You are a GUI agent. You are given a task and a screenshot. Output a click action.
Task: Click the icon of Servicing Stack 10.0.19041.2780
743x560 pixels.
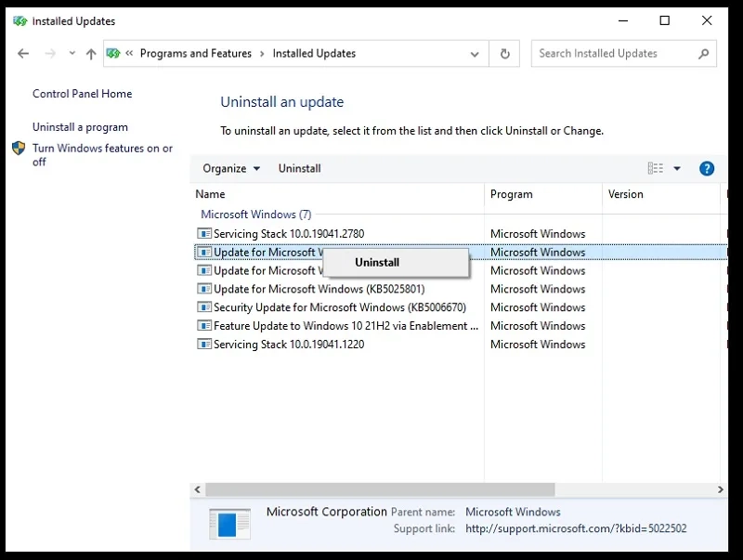pos(203,234)
